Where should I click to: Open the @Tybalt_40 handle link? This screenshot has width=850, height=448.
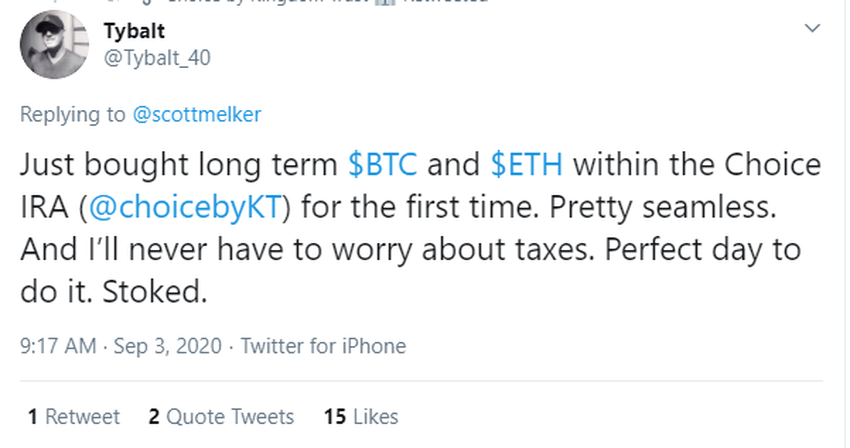click(x=157, y=58)
